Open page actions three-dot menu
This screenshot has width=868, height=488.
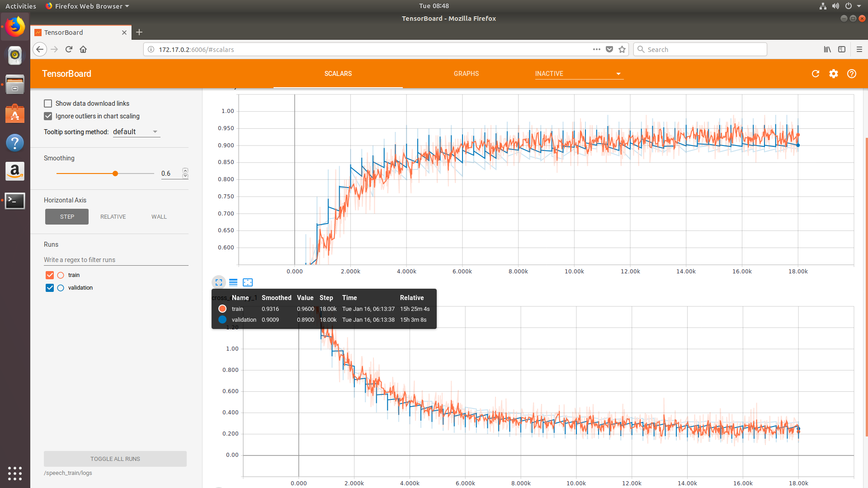pos(597,49)
